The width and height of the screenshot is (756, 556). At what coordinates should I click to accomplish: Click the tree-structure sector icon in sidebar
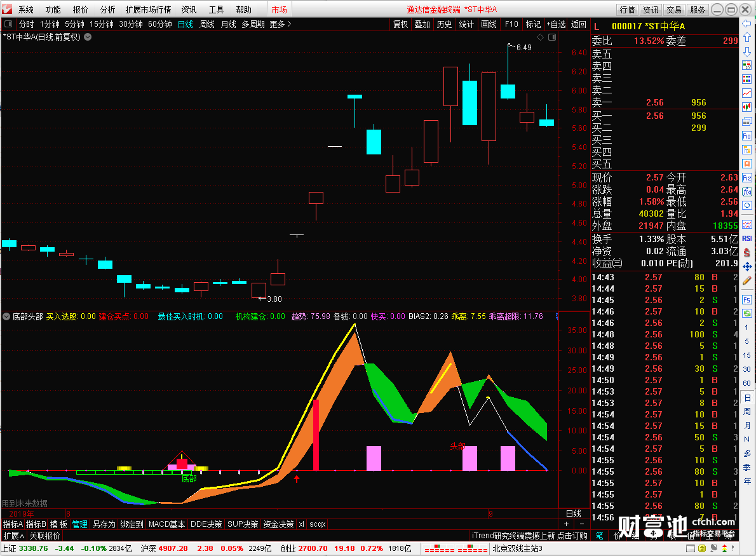(747, 150)
